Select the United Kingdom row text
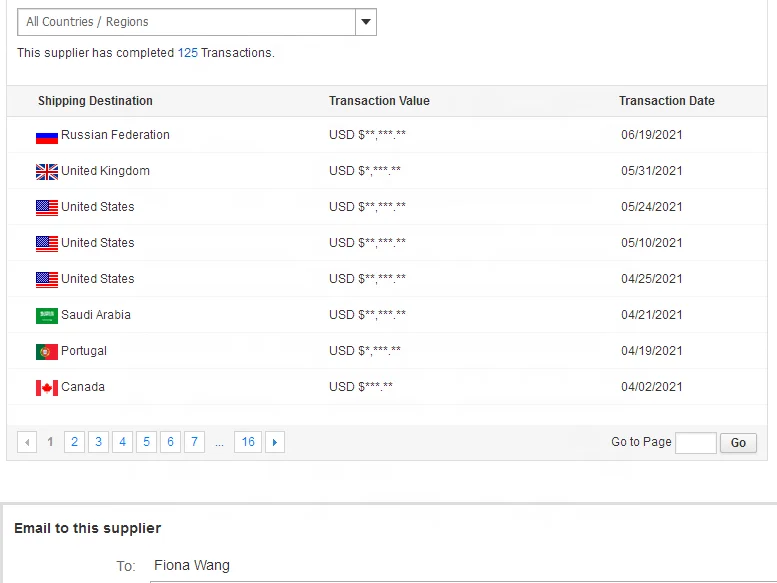The height and width of the screenshot is (583, 777). point(105,171)
